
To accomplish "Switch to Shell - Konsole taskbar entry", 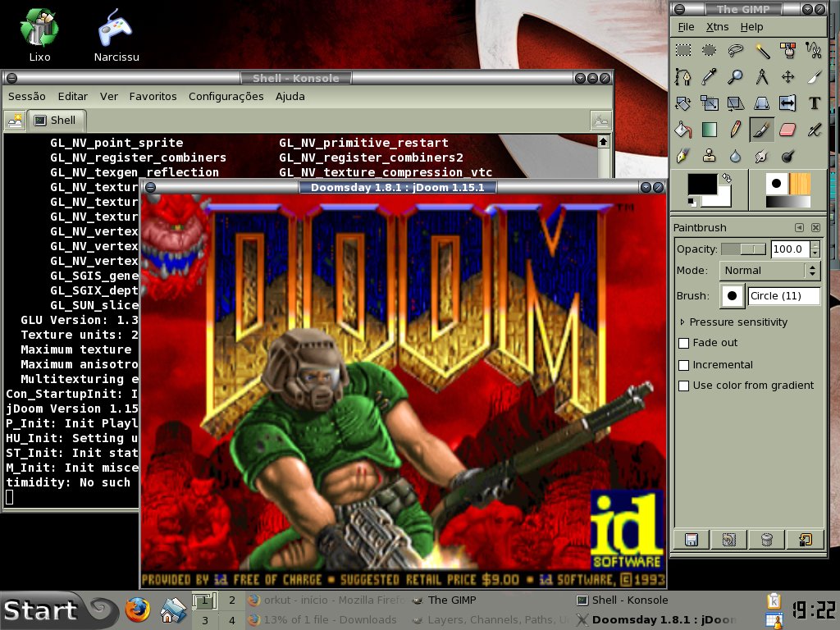I will (623, 600).
